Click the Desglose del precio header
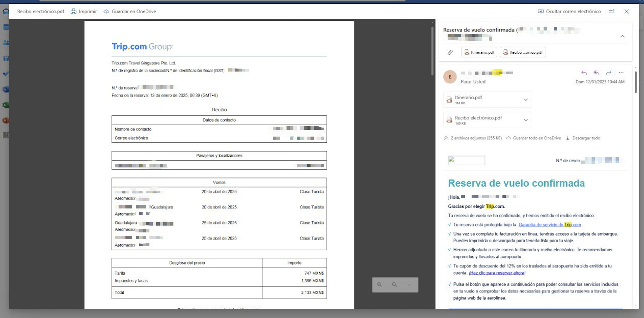Image resolution: width=644 pixels, height=318 pixels. (187, 263)
